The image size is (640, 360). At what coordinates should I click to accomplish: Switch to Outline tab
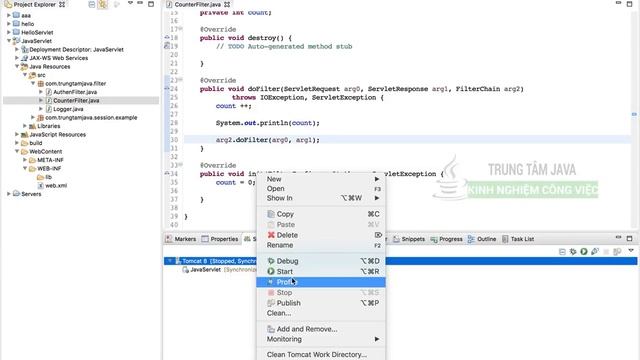pos(482,239)
